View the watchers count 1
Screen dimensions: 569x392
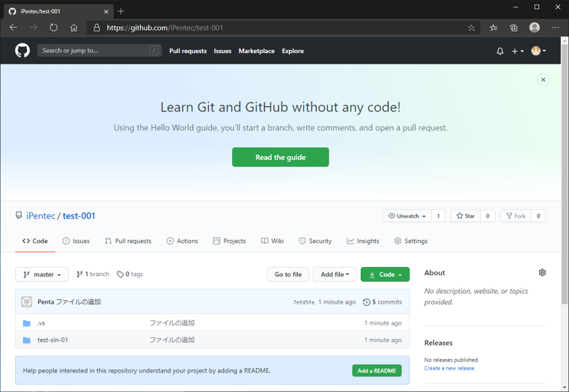(x=439, y=215)
